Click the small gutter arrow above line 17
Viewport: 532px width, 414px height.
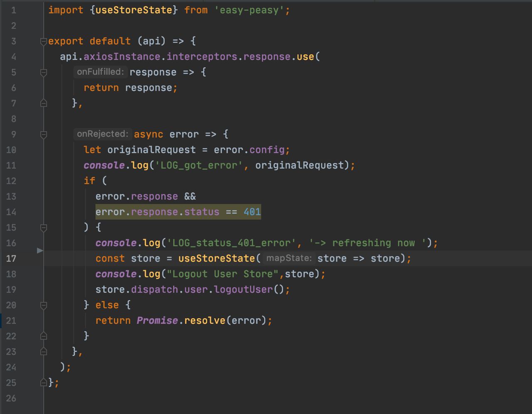point(40,250)
